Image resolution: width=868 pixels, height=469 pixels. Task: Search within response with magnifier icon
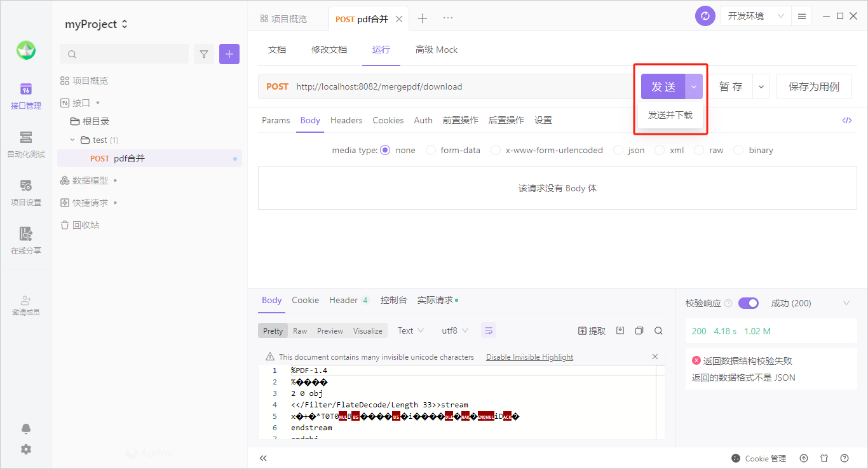point(658,330)
